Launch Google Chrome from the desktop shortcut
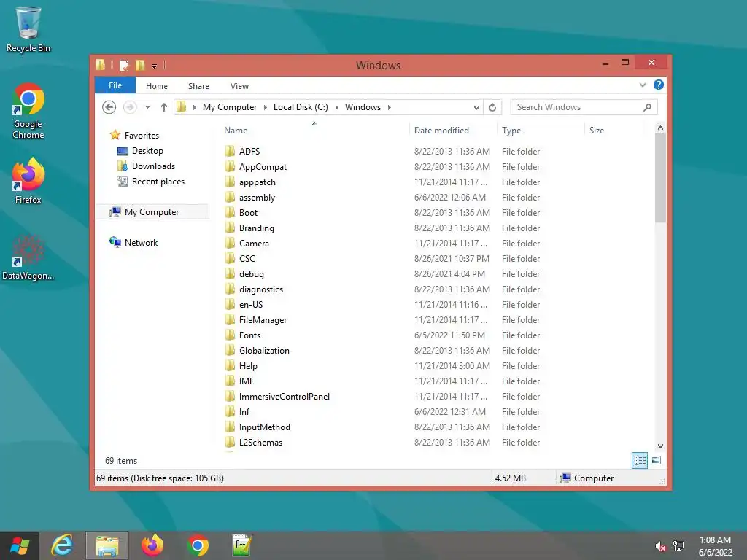The width and height of the screenshot is (747, 560). (28, 111)
